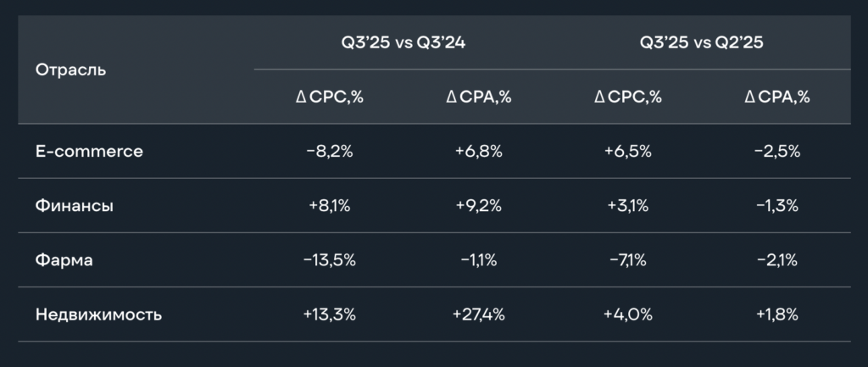Click the +4,0% value
This screenshot has width=868, height=367.
point(628,314)
